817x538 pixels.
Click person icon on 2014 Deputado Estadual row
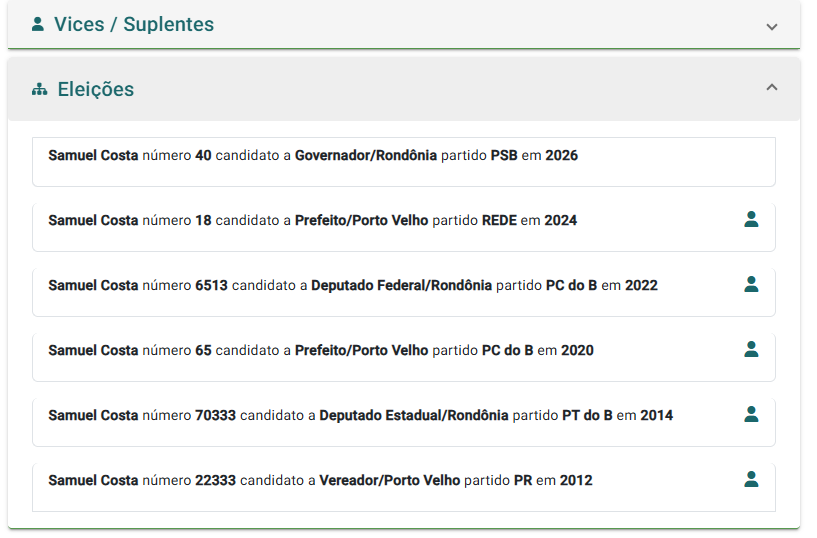point(751,414)
